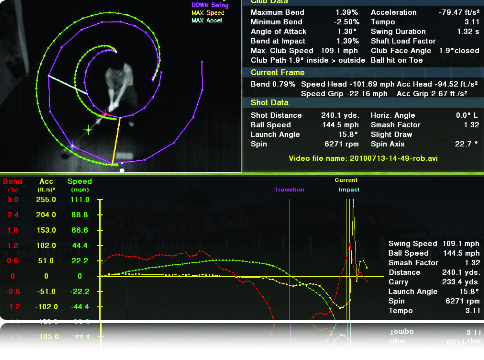
Task: Select the MAX Speed legend entry
Action: pos(208,13)
